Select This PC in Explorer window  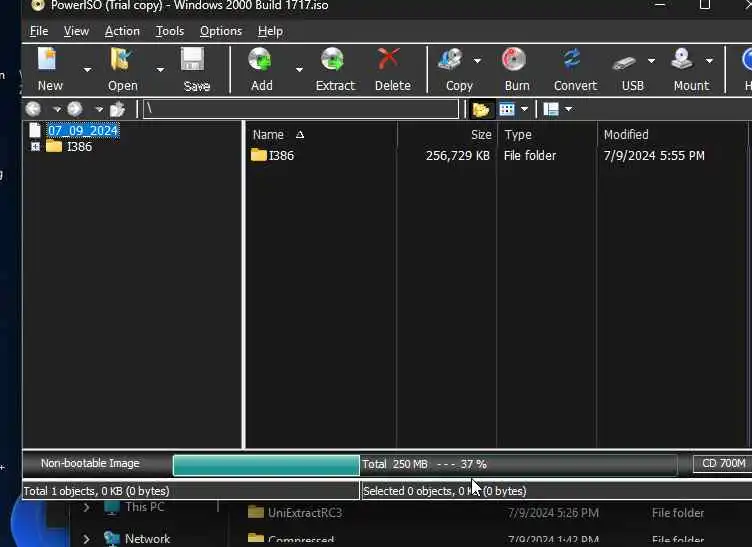144,507
